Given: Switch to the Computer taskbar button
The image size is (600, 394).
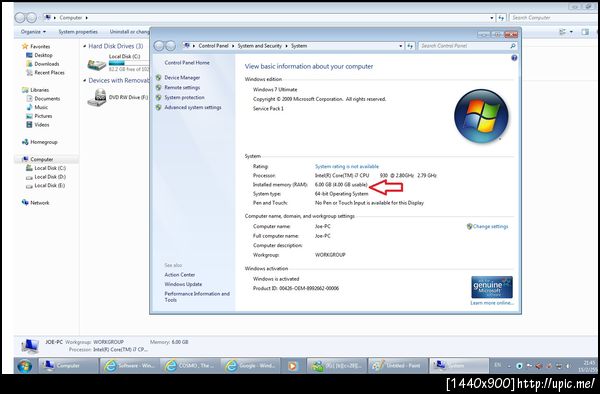Looking at the screenshot, I should coord(68,366).
